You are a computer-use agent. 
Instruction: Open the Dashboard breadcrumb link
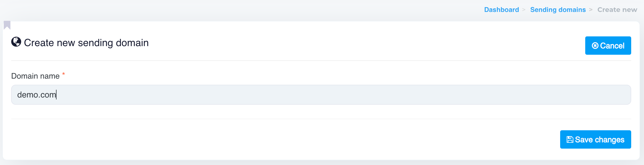[501, 10]
